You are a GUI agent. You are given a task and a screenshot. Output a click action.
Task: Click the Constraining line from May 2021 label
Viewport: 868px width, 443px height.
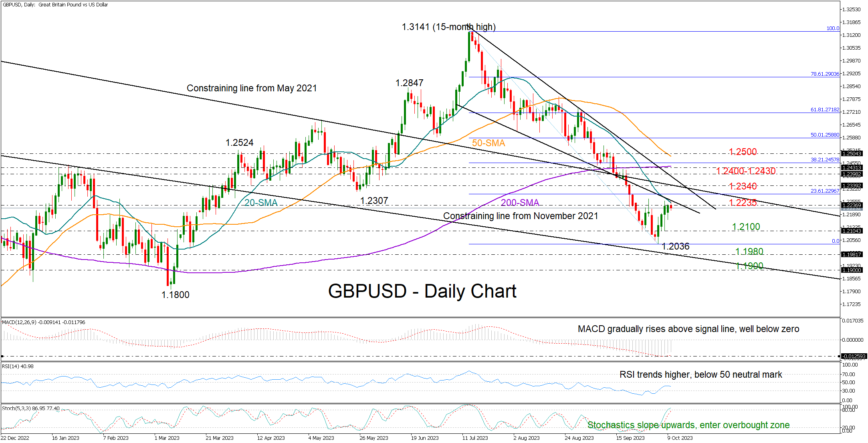click(x=252, y=88)
